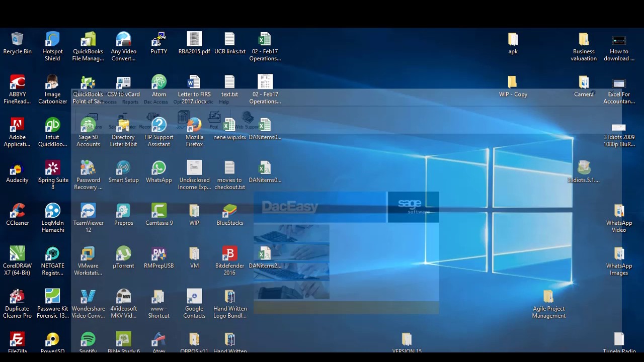This screenshot has width=644, height=362.
Task: Launch Sage 50 Accounts
Action: coord(88,132)
